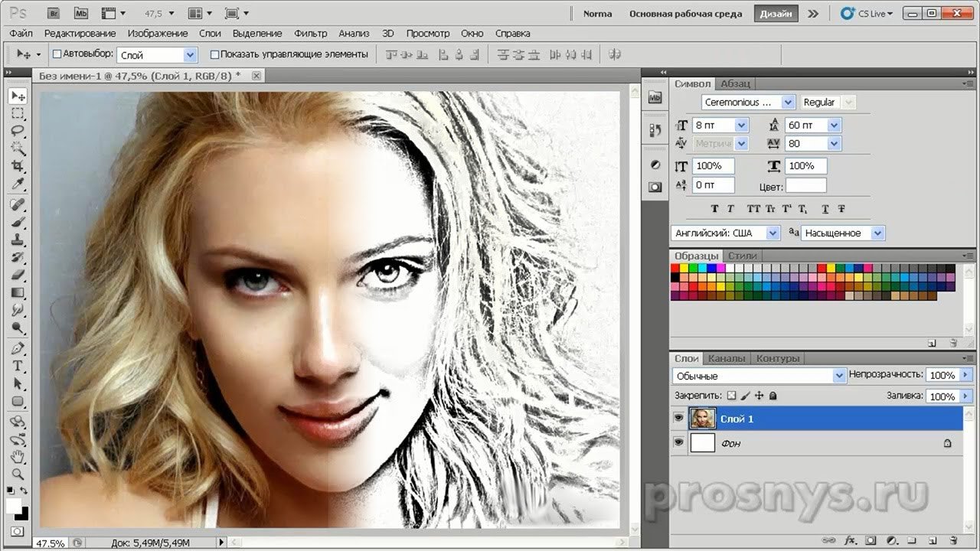The height and width of the screenshot is (551, 980).
Task: Select the Eyedropper tool
Action: point(18,185)
